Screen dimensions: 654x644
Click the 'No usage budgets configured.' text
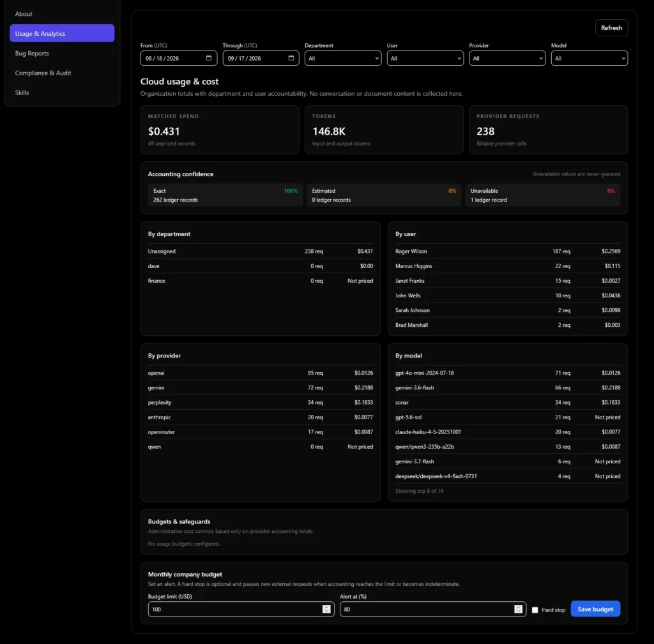[183, 544]
